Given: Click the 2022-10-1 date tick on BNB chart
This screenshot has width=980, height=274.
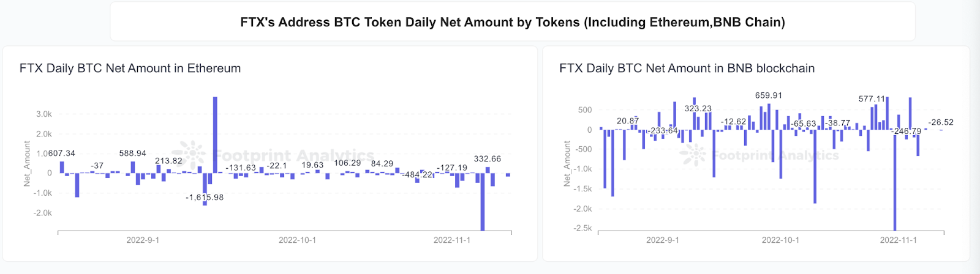Looking at the screenshot, I should tap(780, 240).
